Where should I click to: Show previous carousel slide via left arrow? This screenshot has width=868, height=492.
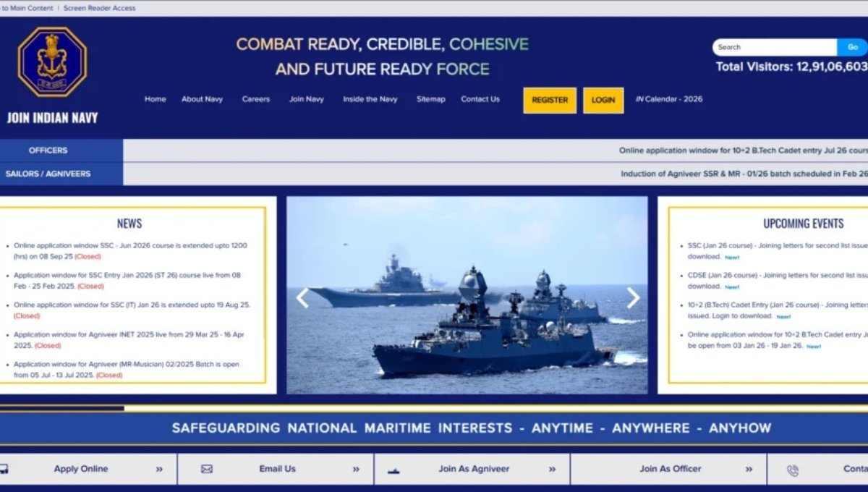tap(304, 298)
